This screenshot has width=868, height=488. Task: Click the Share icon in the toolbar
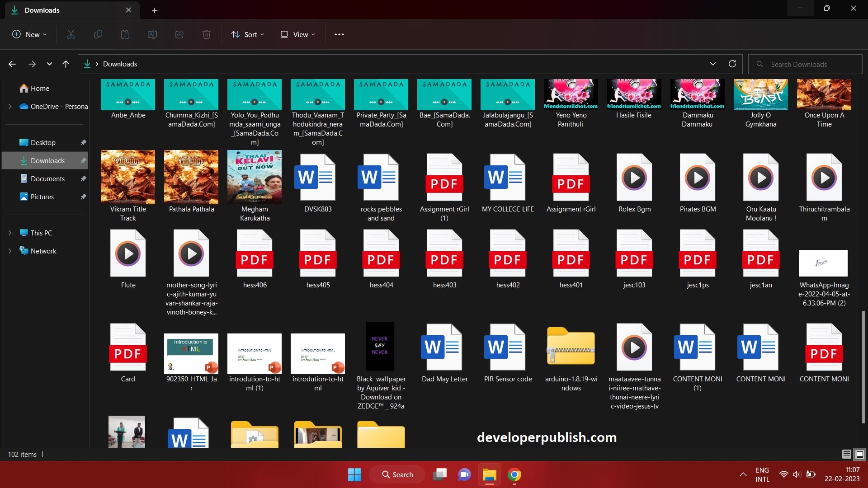pyautogui.click(x=179, y=34)
